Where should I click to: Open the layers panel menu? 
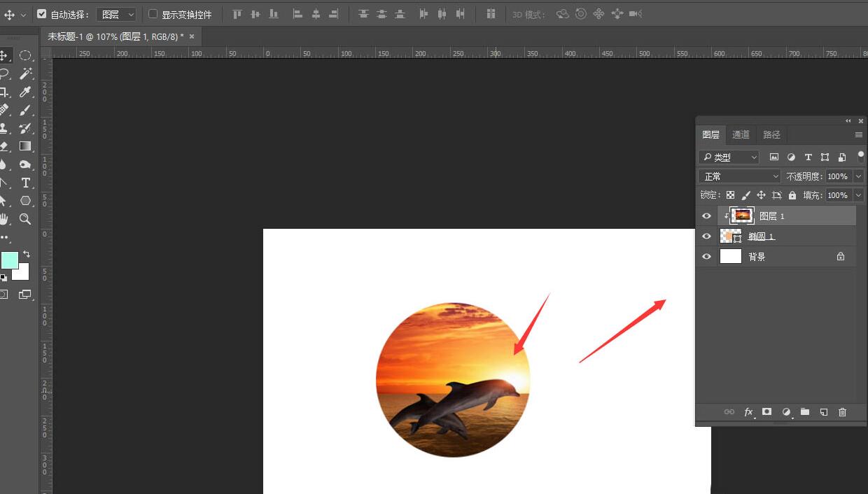[859, 134]
